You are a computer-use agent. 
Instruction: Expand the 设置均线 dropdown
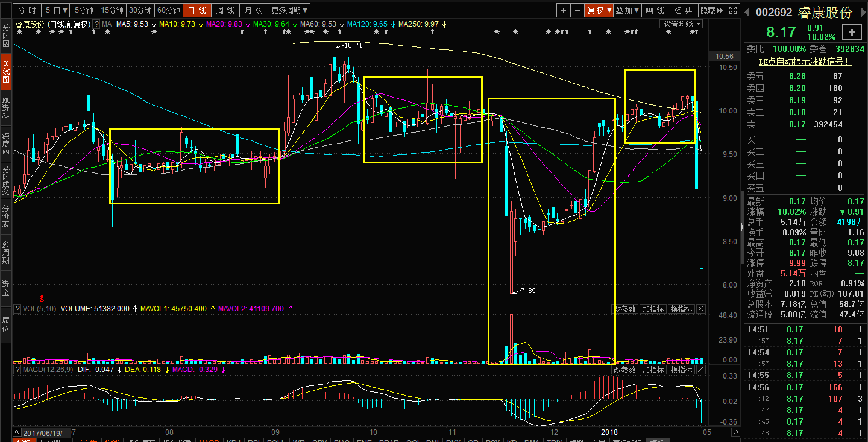pos(682,24)
